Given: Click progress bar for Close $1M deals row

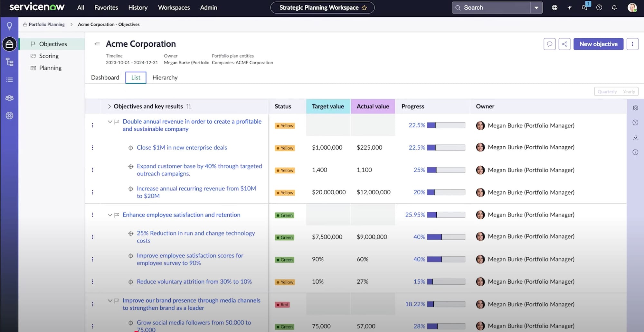Looking at the screenshot, I should [x=446, y=148].
